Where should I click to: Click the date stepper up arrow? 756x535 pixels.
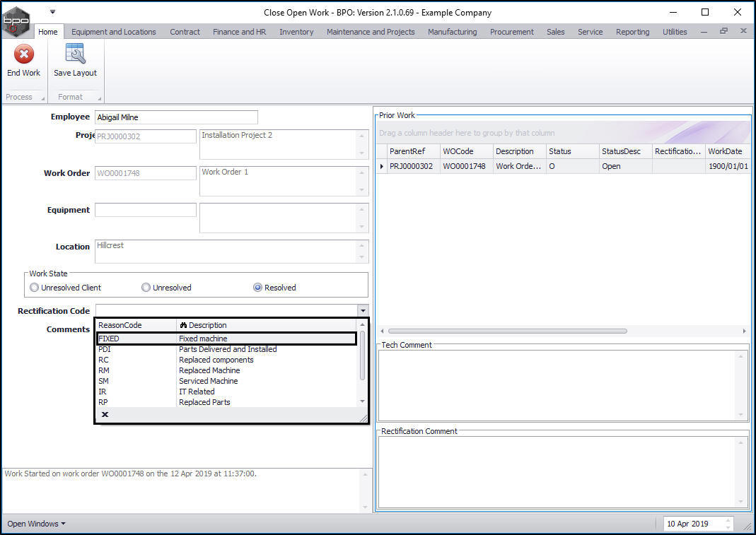(728, 521)
